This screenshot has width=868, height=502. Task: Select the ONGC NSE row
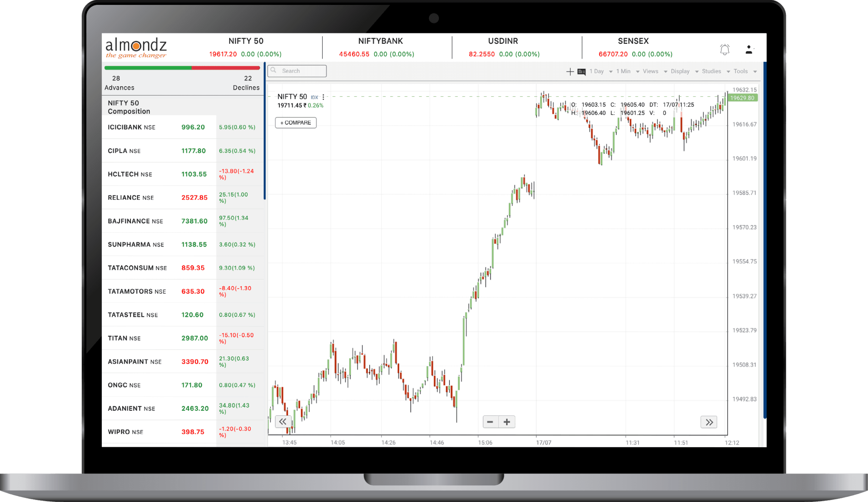click(183, 385)
